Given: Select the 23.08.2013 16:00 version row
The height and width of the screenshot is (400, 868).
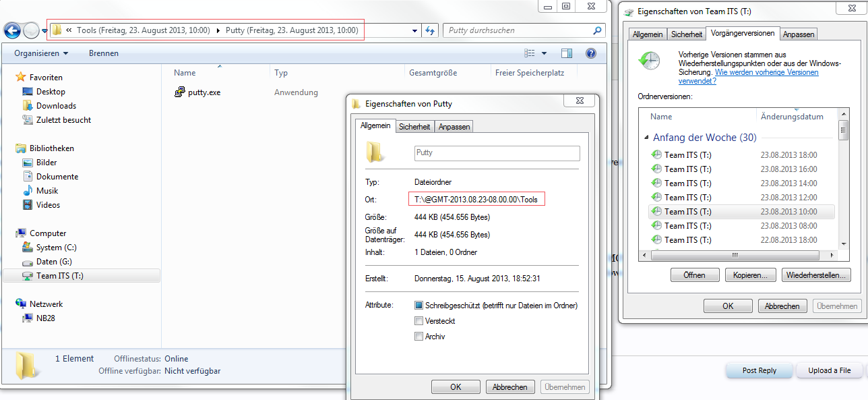Looking at the screenshot, I should 741,169.
